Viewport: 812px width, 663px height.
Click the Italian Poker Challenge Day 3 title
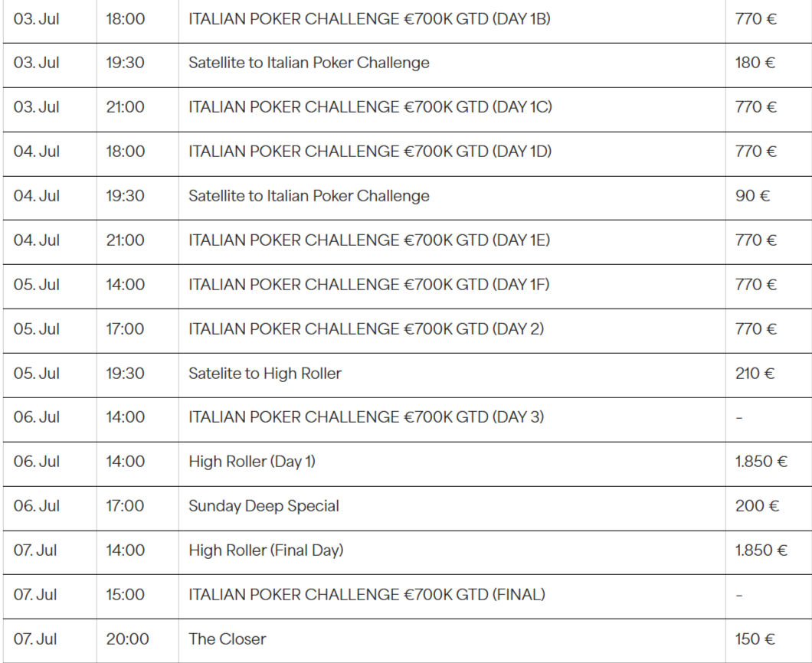tap(366, 417)
